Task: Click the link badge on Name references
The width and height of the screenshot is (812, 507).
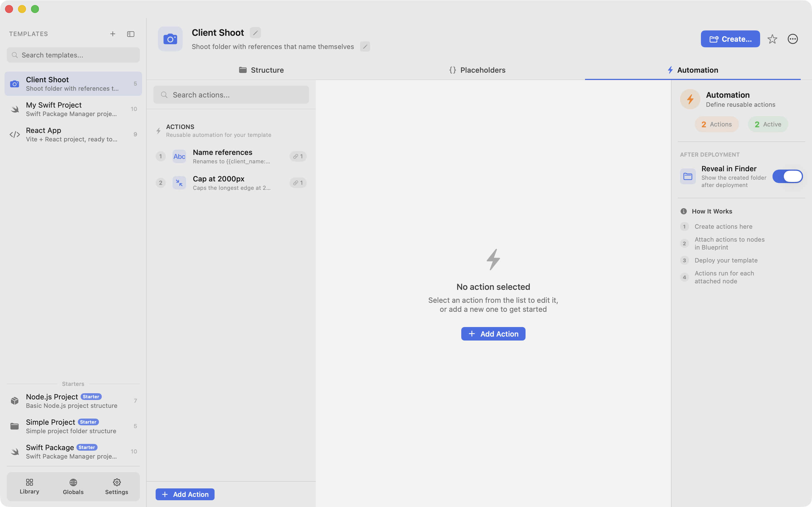Action: (x=298, y=156)
